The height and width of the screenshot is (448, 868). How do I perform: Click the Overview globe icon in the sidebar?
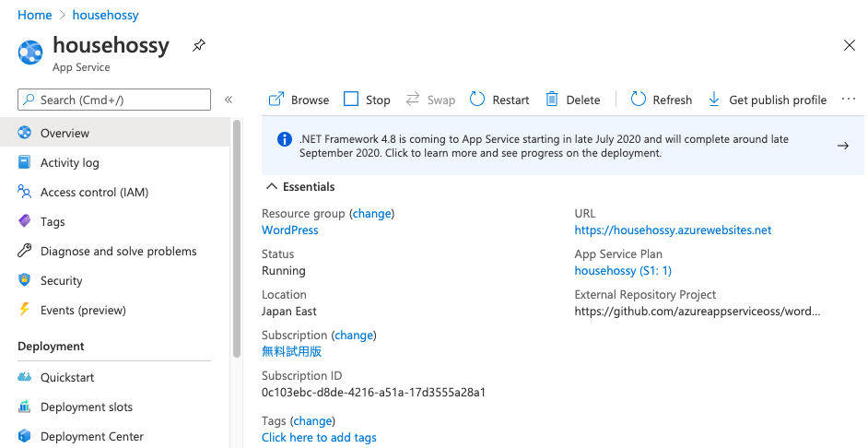pos(24,133)
